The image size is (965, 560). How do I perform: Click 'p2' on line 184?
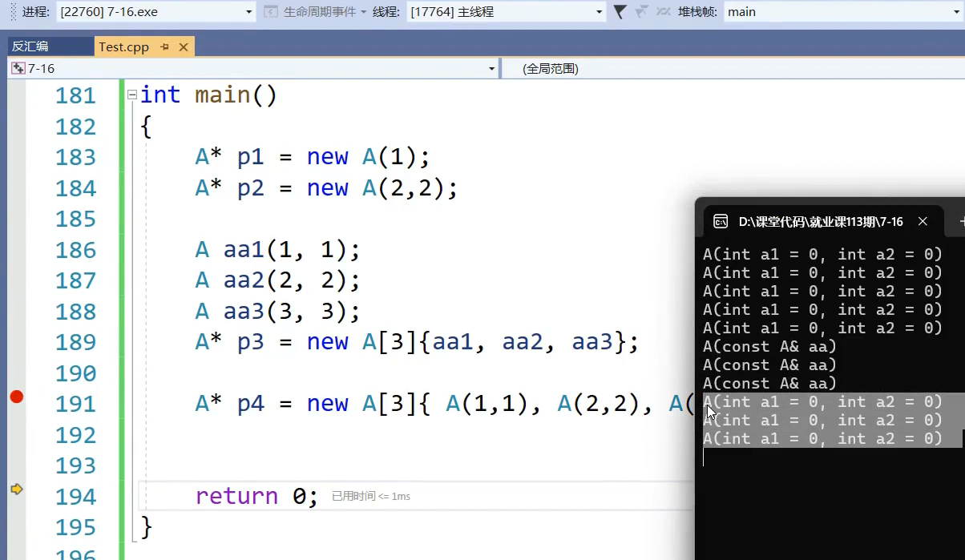251,188
